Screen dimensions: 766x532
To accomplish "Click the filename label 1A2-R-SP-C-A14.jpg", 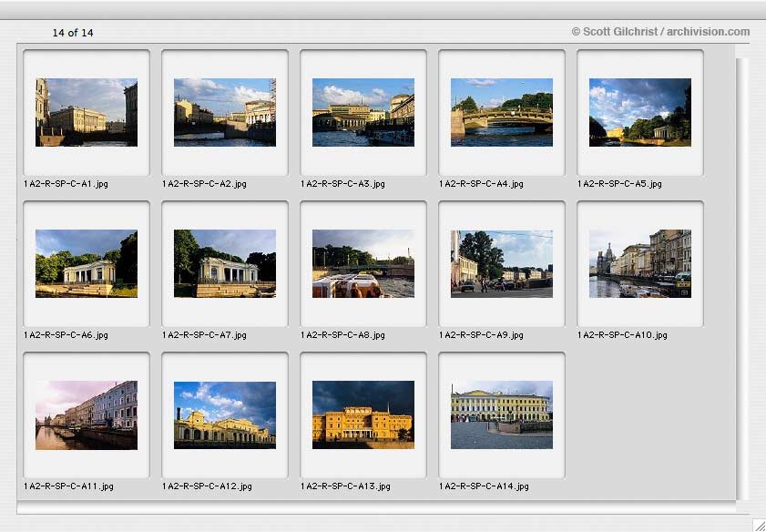I will 484,486.
